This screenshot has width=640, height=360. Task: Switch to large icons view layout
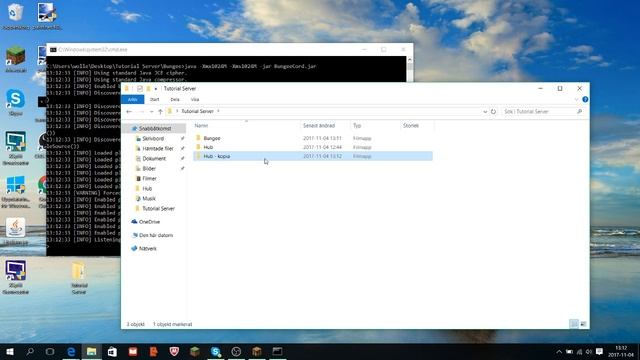pos(583,324)
